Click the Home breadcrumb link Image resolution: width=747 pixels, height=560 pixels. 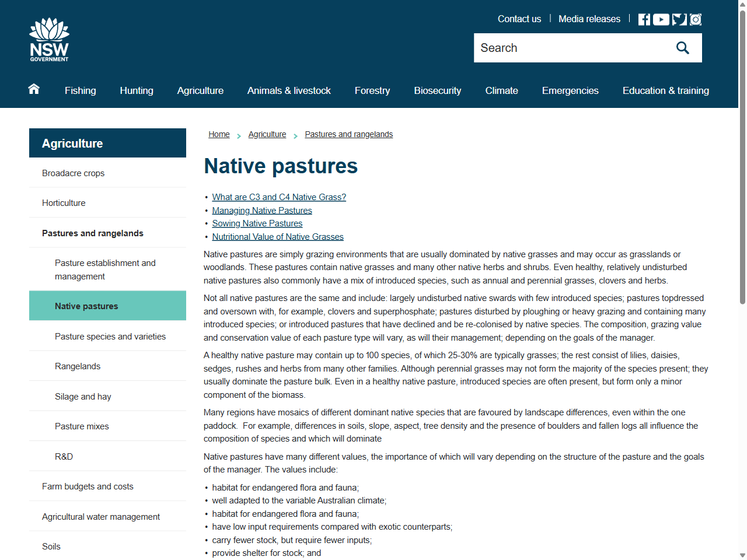(219, 134)
